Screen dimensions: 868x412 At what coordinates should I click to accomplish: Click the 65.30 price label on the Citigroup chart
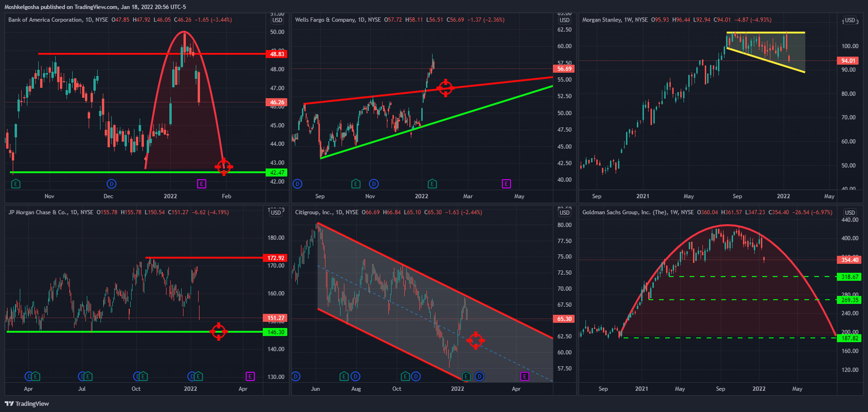click(564, 319)
